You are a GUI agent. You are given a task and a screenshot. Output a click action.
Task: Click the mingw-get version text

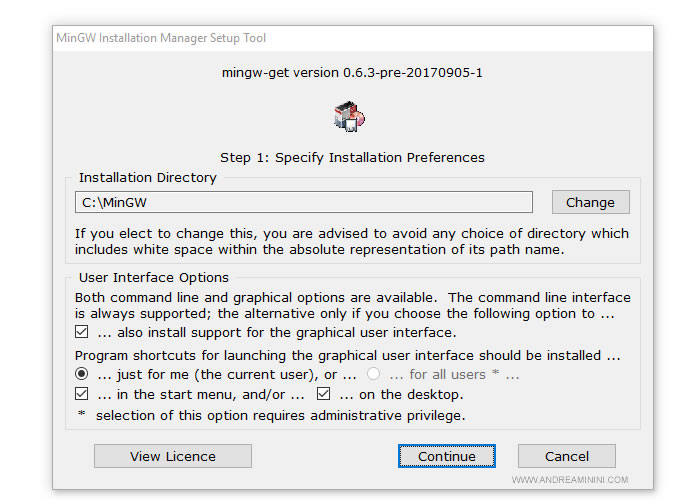click(352, 73)
